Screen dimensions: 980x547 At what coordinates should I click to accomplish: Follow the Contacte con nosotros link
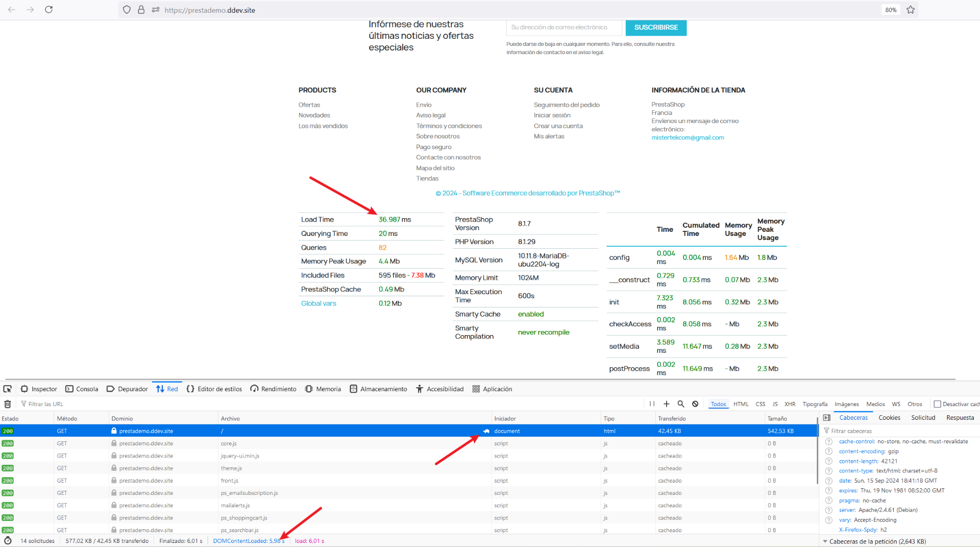[448, 157]
